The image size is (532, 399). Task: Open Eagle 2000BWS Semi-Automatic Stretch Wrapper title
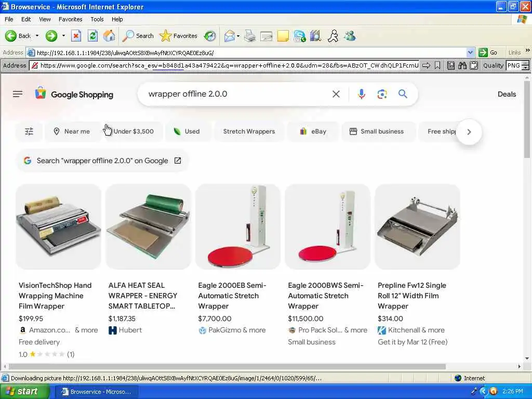pyautogui.click(x=325, y=296)
